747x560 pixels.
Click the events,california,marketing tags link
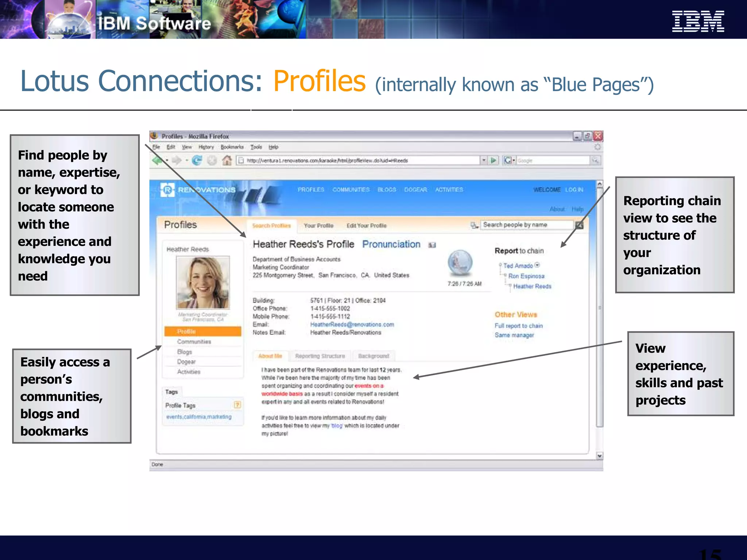(199, 417)
